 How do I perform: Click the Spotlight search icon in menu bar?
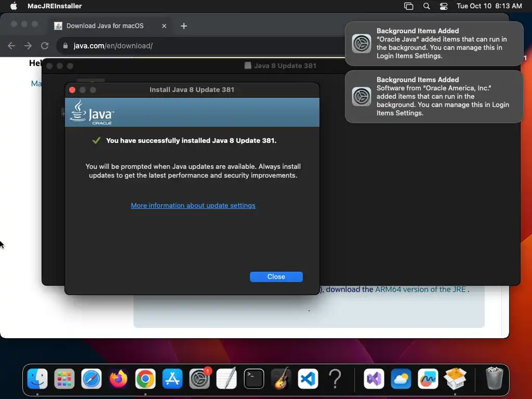click(x=427, y=6)
